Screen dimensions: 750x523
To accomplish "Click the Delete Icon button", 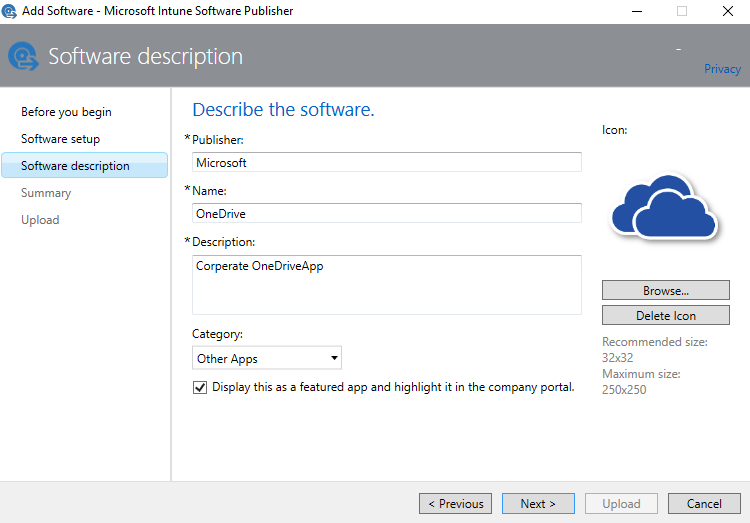I will point(665,315).
